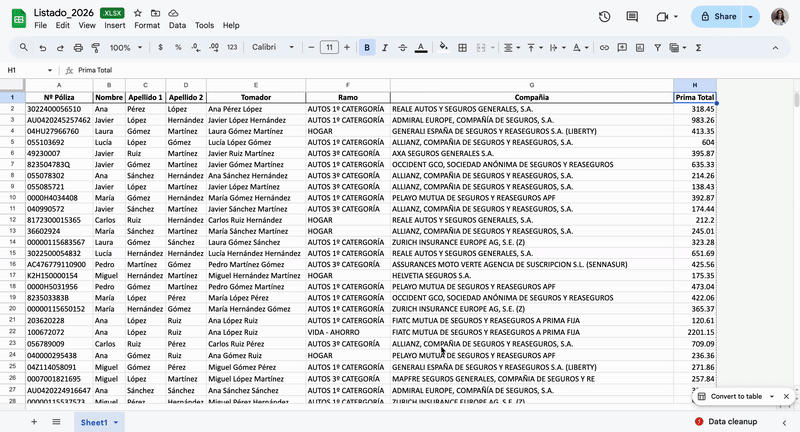Open the Google Sheets home icon

tap(19, 19)
